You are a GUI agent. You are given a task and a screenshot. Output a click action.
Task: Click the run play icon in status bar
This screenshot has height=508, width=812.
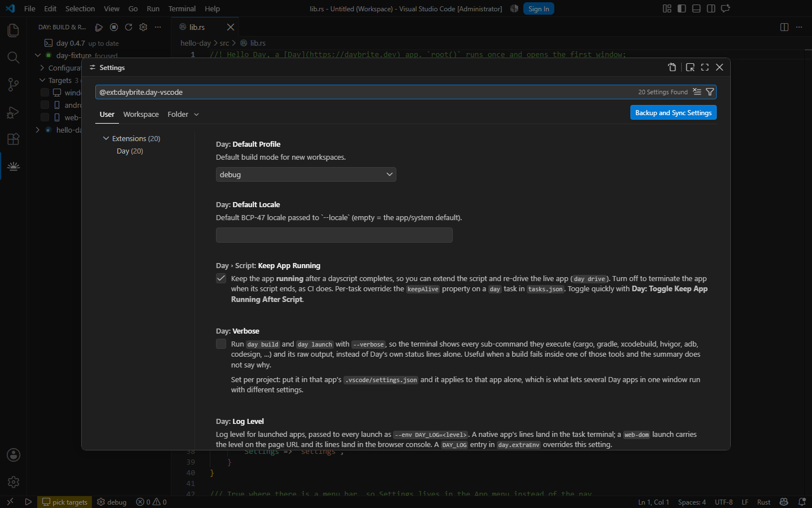[28, 502]
